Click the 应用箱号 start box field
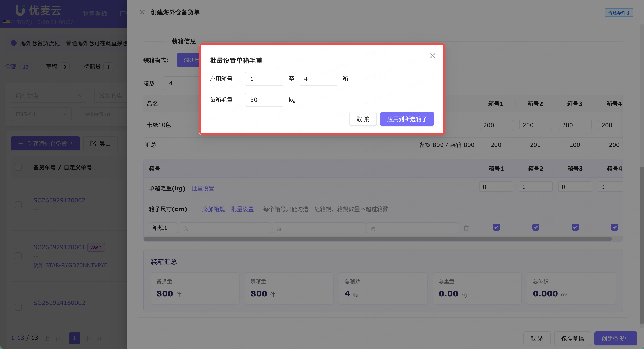This screenshot has height=349, width=644. (x=265, y=79)
